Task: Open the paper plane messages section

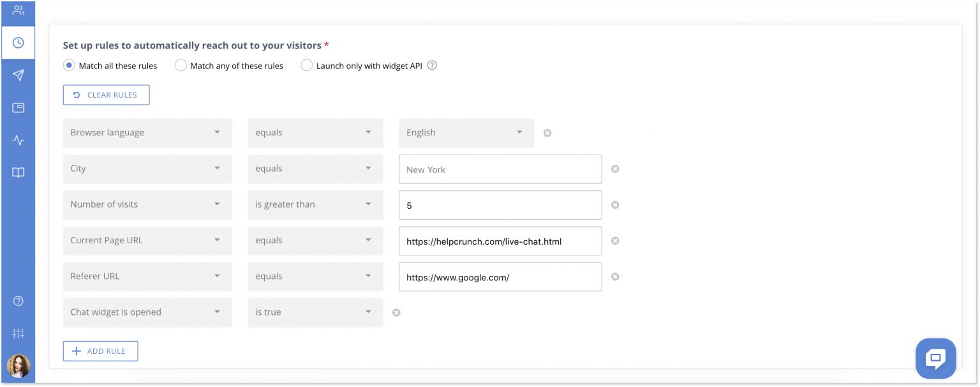Action: tap(18, 75)
